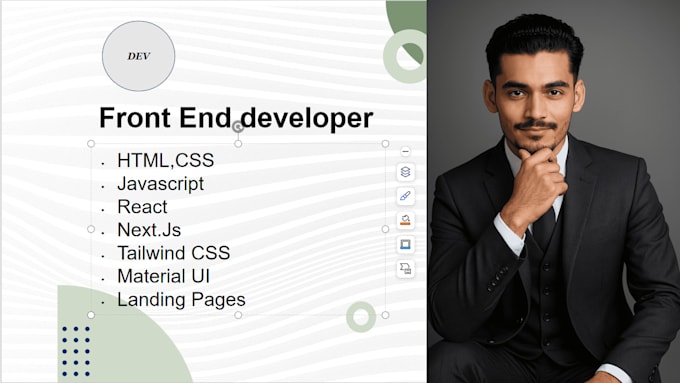Click the 'Next.Js' bullet text

point(149,230)
